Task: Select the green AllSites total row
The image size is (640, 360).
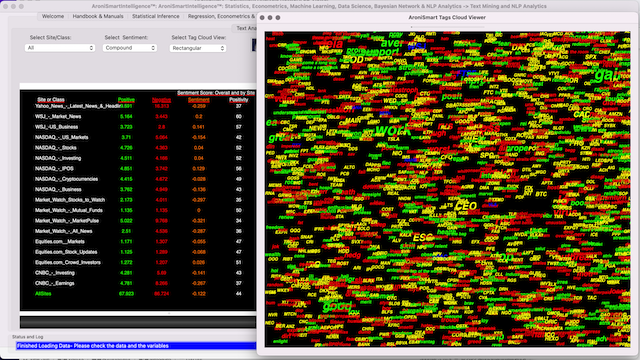Action: pyautogui.click(x=138, y=293)
